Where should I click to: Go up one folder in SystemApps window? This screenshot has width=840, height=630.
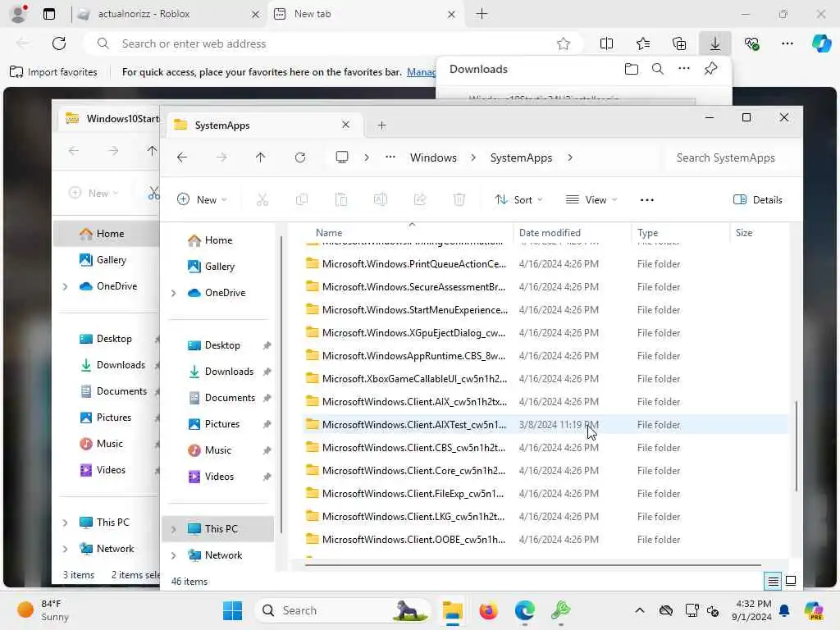[260, 157]
